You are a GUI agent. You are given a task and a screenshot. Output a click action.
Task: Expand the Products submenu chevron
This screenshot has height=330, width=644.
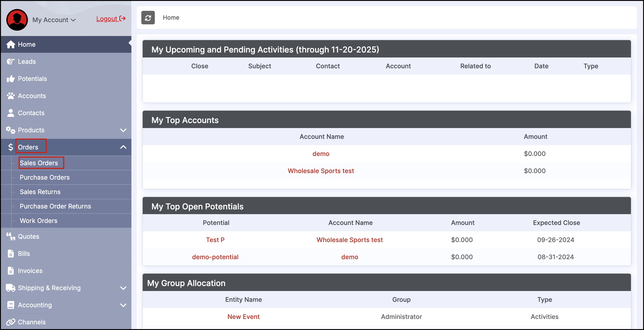coord(123,130)
